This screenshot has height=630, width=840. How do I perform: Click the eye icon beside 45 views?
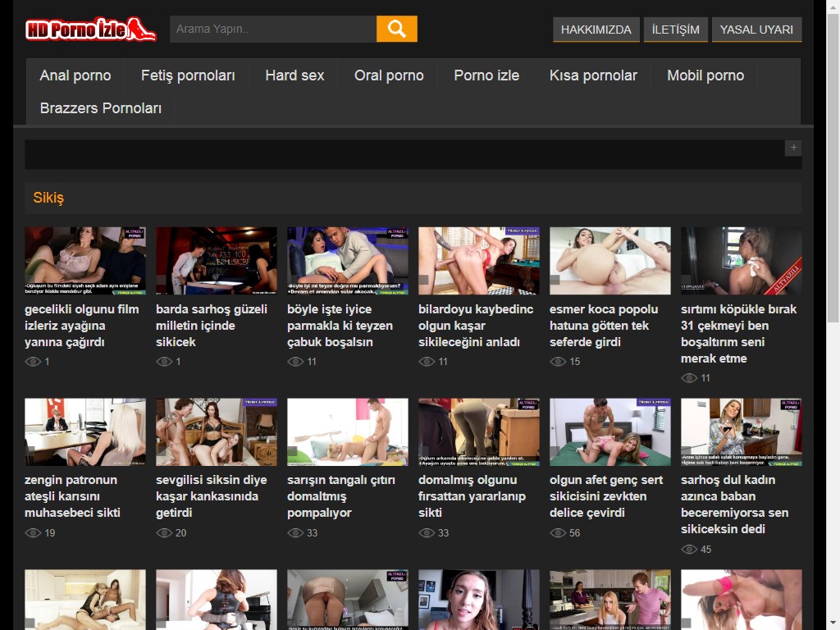(689, 549)
